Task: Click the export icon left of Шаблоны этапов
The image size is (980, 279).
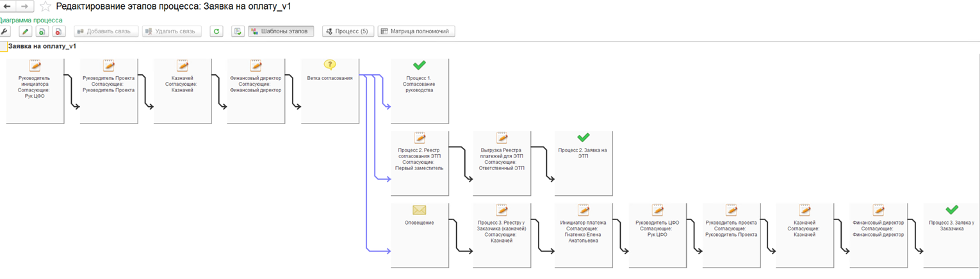Action: (238, 31)
